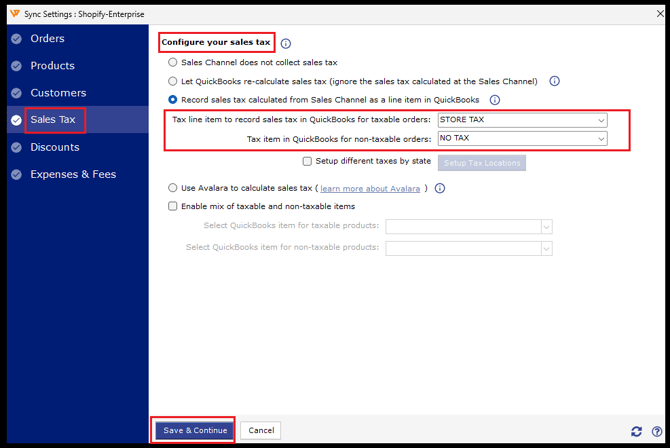Image resolution: width=670 pixels, height=448 pixels.
Task: Click the checkmark icon beside Products
Action: pyautogui.click(x=16, y=66)
